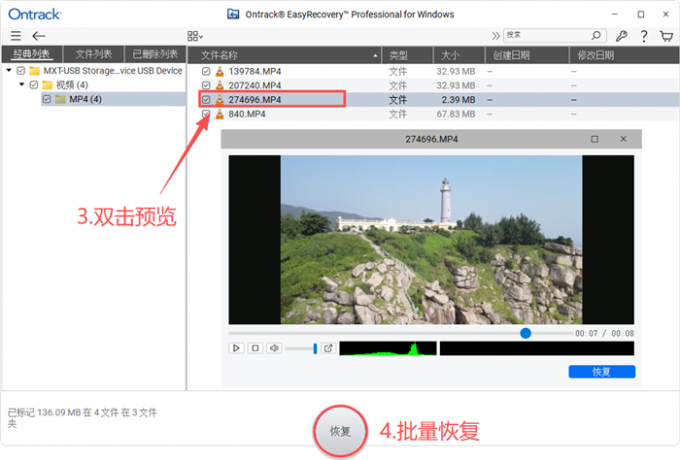Maximize the 274696.MP4 preview window
Image resolution: width=680 pixels, height=460 pixels.
[x=595, y=139]
